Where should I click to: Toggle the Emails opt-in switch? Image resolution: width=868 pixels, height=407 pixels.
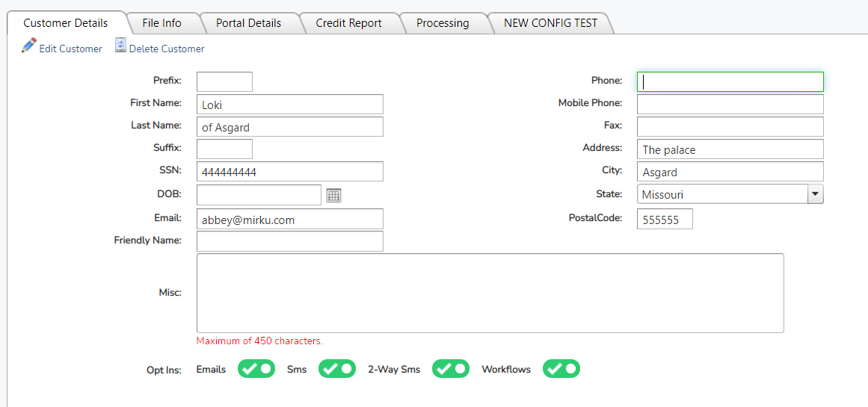click(256, 369)
